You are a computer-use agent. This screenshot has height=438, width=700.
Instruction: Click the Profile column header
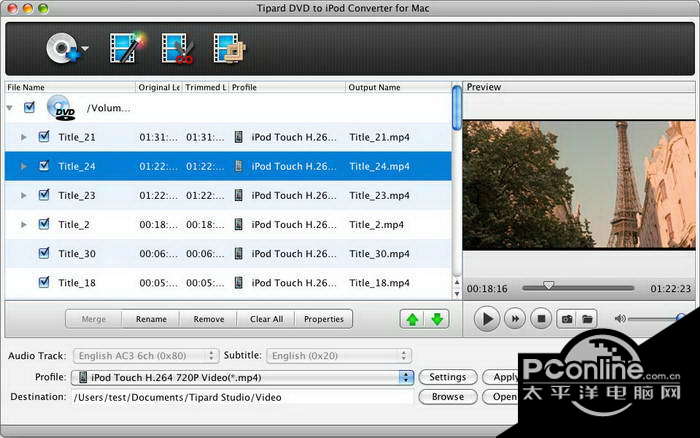pos(287,87)
